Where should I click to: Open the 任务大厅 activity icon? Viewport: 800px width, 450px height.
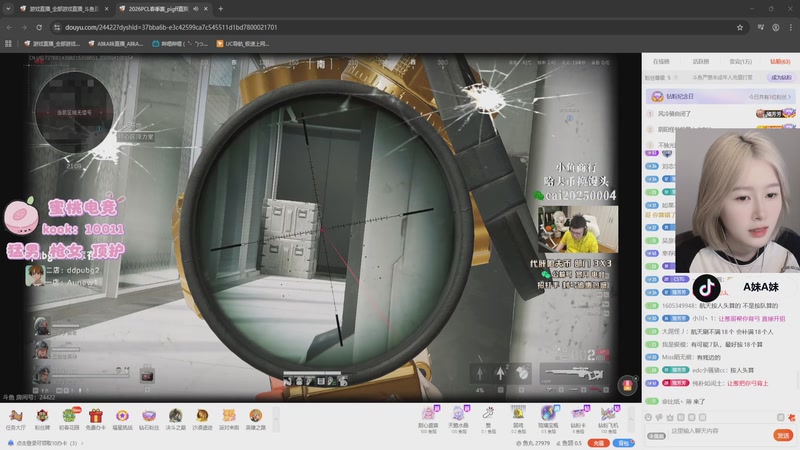click(x=15, y=419)
